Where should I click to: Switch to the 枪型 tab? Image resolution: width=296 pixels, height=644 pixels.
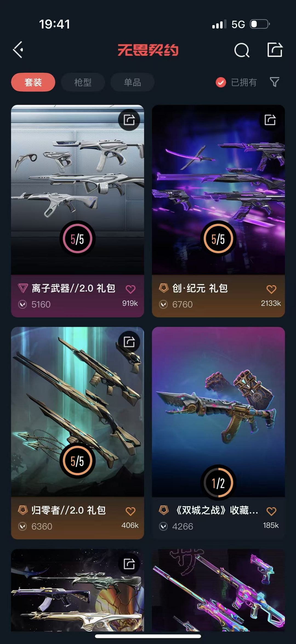point(83,82)
